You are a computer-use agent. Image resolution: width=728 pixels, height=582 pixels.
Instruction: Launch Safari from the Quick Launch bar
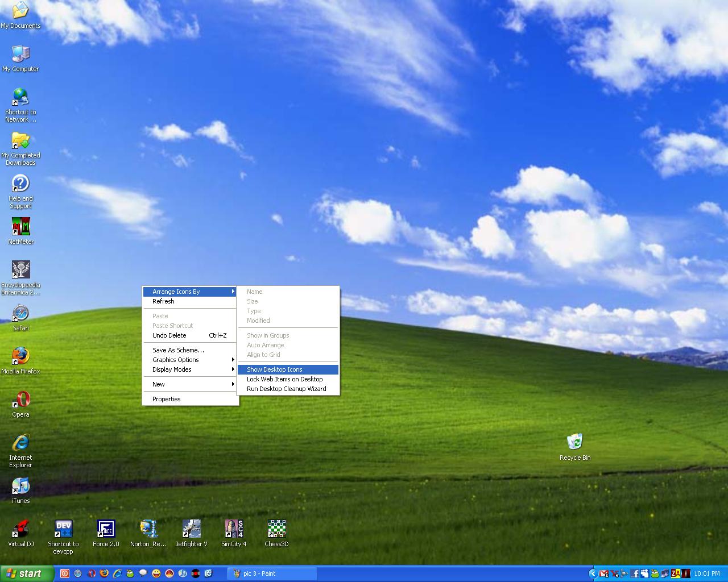point(78,573)
